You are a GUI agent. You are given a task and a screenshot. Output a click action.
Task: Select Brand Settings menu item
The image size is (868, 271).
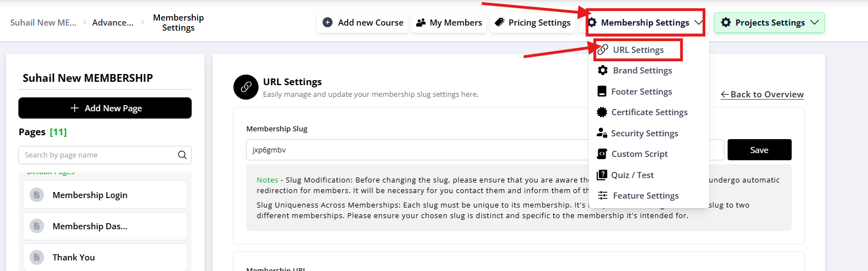click(642, 71)
